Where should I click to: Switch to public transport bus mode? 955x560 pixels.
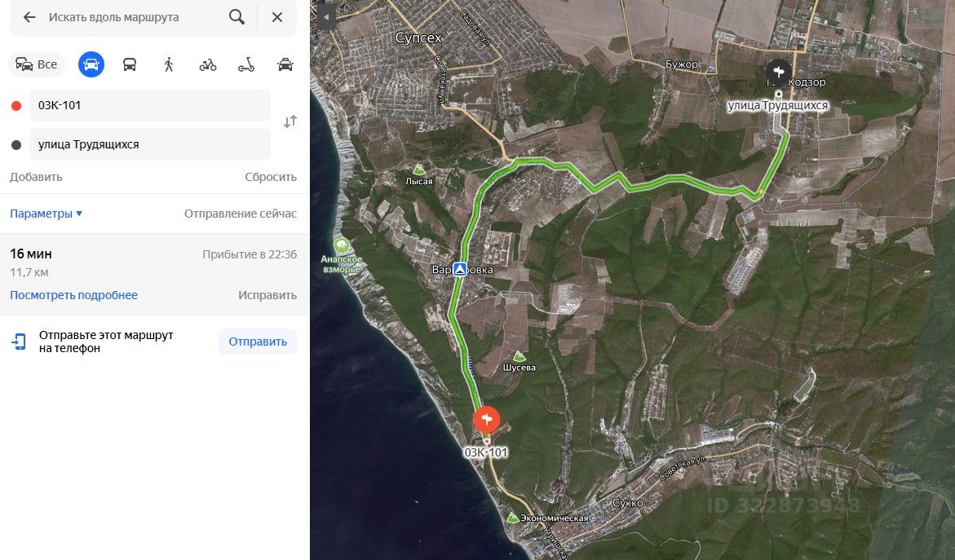(130, 64)
